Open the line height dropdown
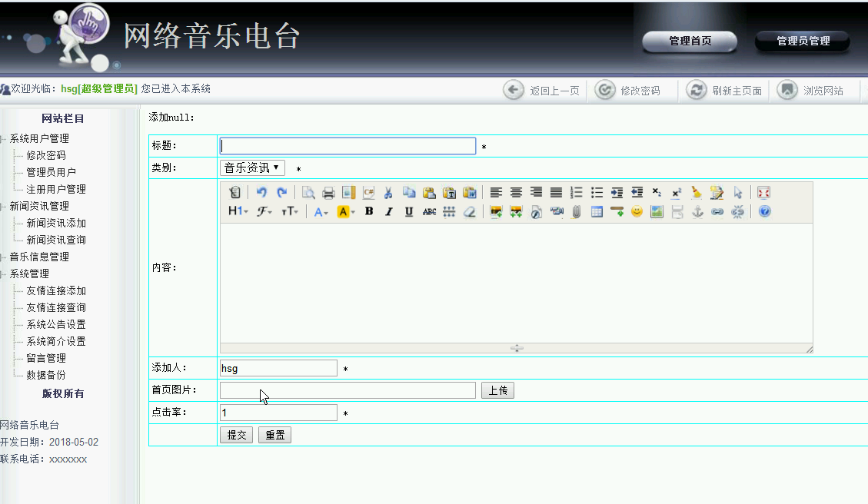This screenshot has width=868, height=504. click(x=449, y=211)
